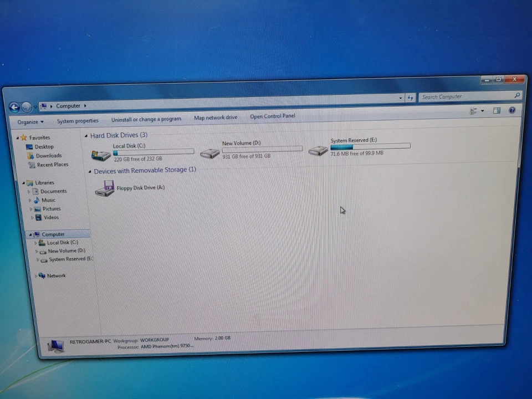Open New Volume (D:) drive icon
This screenshot has height=399, width=532.
[x=210, y=154]
